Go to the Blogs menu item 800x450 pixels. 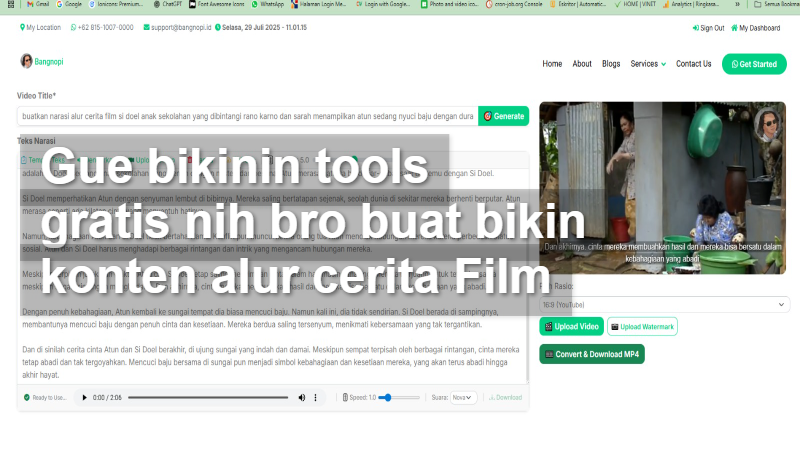click(611, 64)
